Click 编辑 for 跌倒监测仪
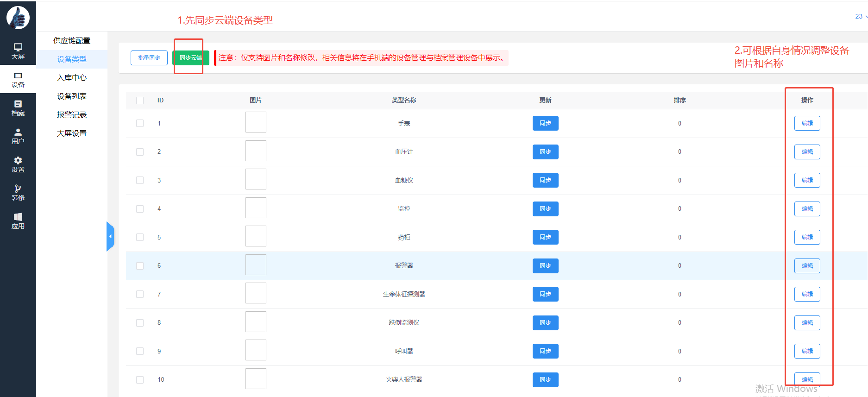Screen dimensions: 868x397 pos(807,322)
